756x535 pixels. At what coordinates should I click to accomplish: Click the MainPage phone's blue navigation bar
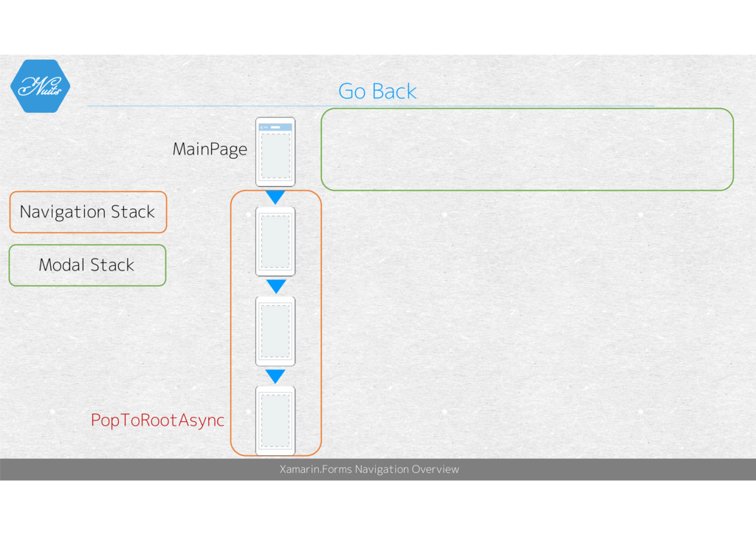275,127
